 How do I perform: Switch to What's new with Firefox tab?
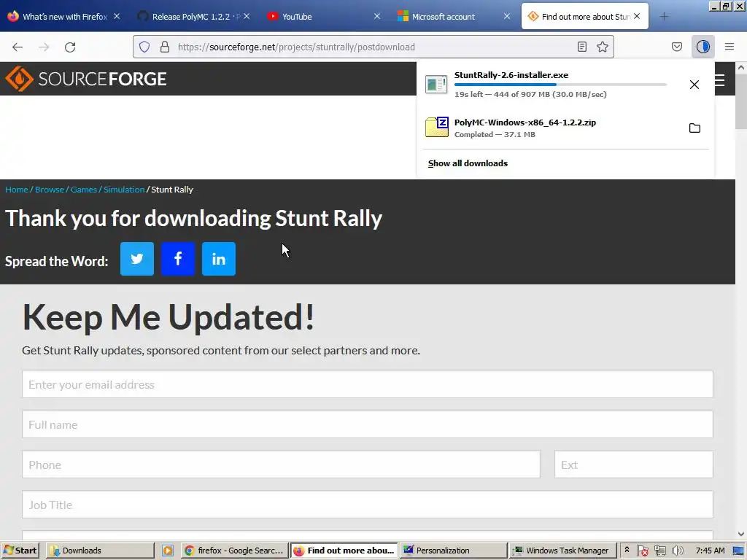pos(65,17)
